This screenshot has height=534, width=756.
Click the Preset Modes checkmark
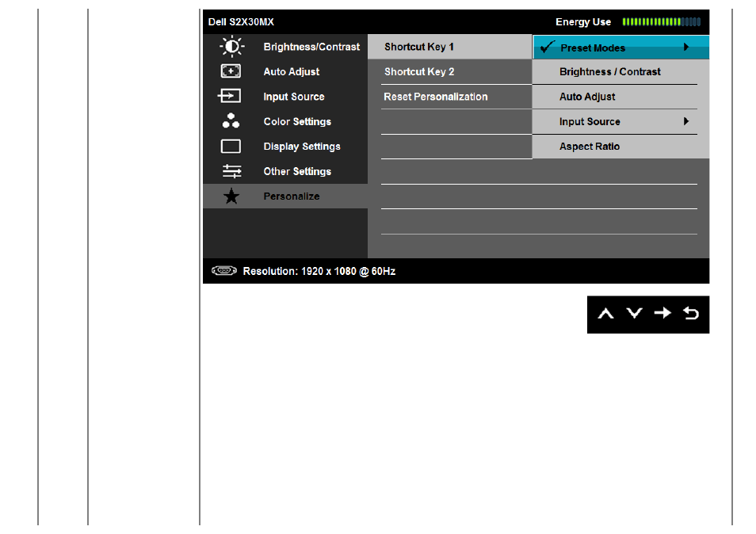click(x=548, y=47)
